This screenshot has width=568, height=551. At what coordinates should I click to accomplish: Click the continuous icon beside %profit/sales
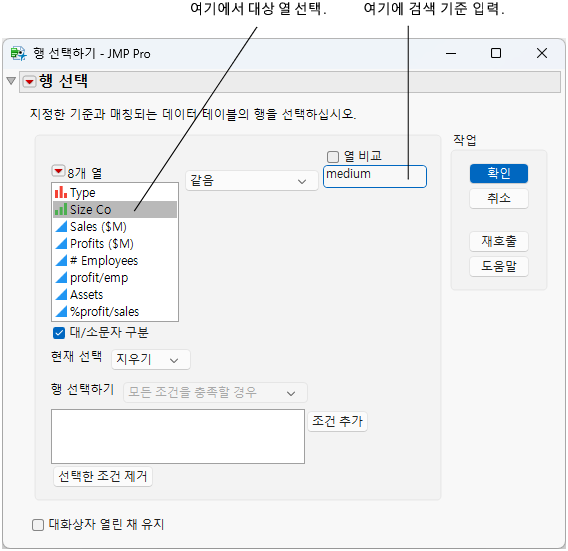(x=61, y=312)
